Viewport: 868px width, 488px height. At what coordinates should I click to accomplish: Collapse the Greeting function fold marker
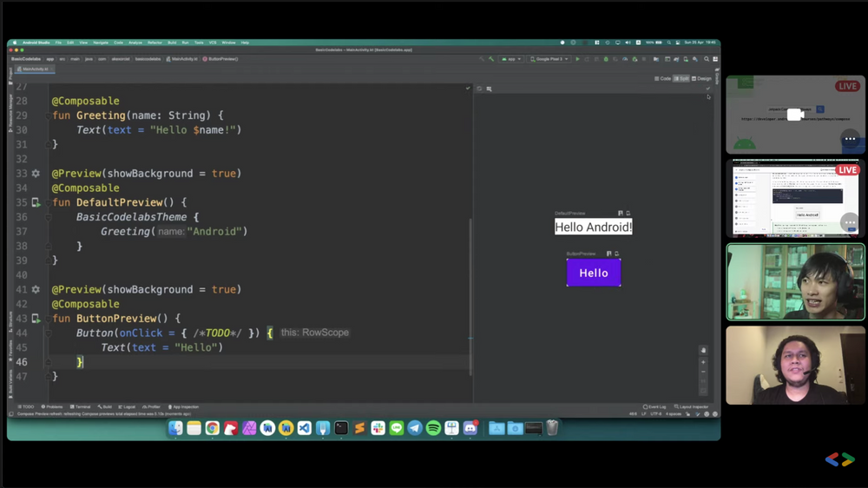(x=49, y=115)
